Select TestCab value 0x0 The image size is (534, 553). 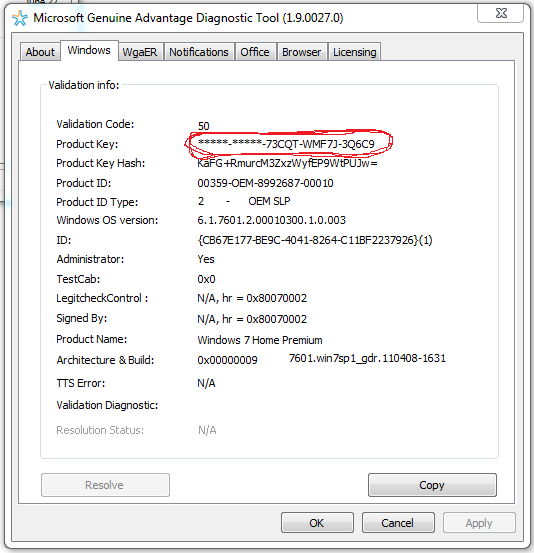[206, 279]
